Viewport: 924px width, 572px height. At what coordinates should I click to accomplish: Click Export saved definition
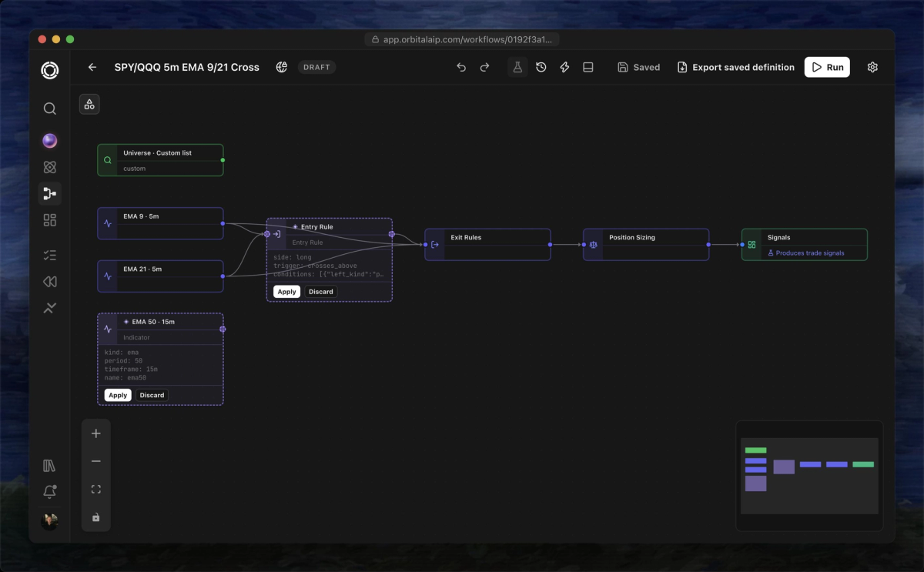click(735, 67)
